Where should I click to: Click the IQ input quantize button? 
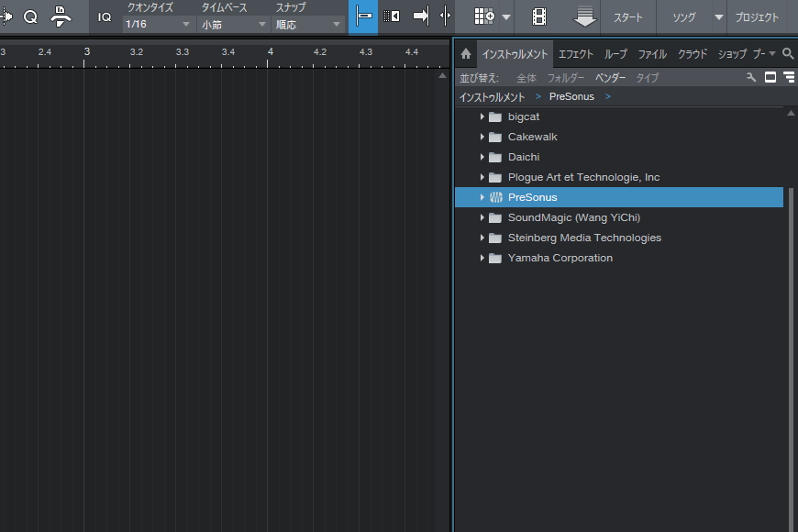(x=105, y=17)
